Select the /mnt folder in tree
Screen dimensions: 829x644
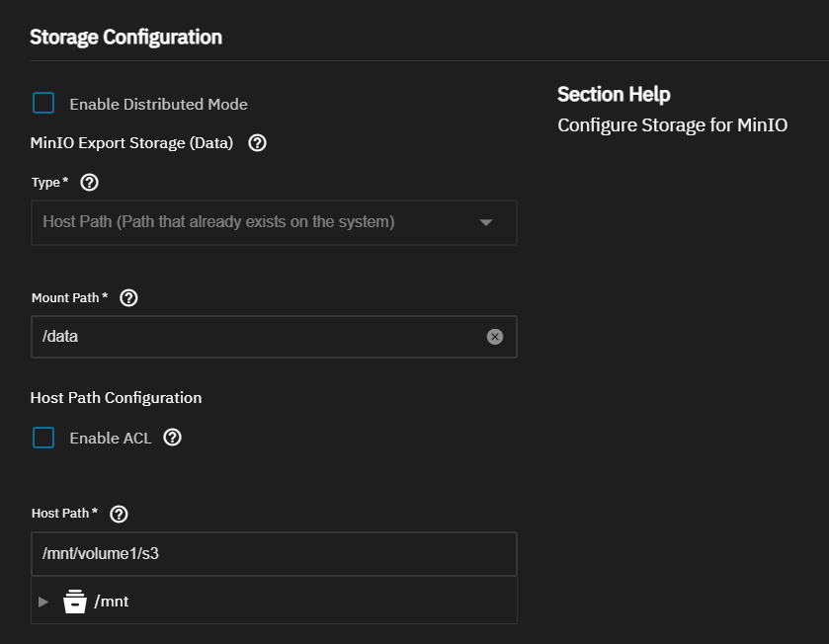pos(112,602)
